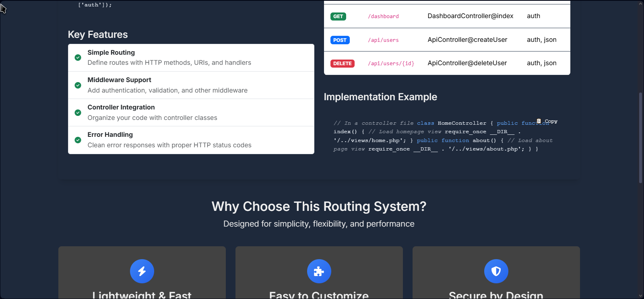Click the page vertical scrollbar thumb
Image resolution: width=644 pixels, height=299 pixels.
pyautogui.click(x=641, y=138)
